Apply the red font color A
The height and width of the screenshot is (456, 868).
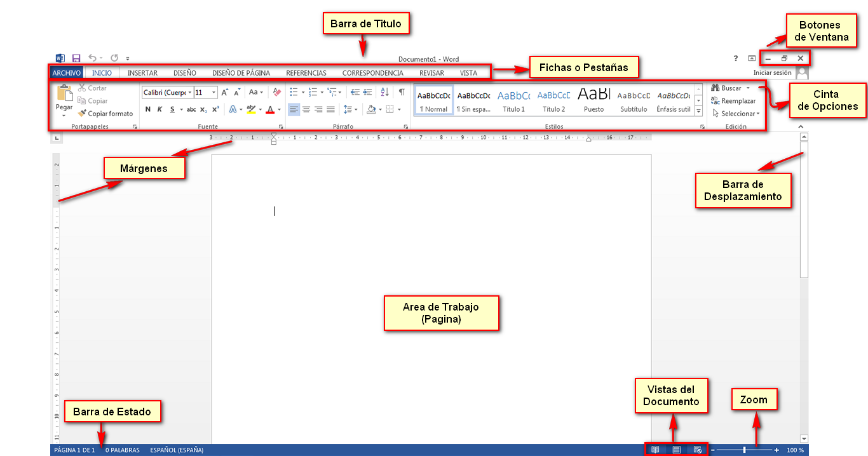click(270, 109)
